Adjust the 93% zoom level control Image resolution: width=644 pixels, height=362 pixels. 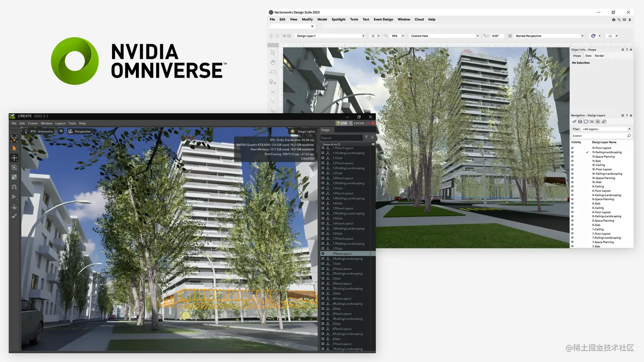coord(396,36)
